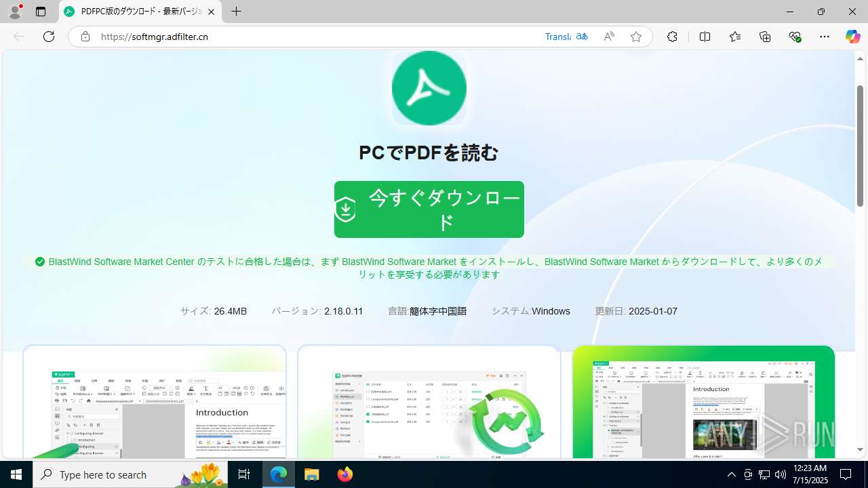This screenshot has width=868, height=488.
Task: Click the shield download icon in button
Action: pos(346,209)
